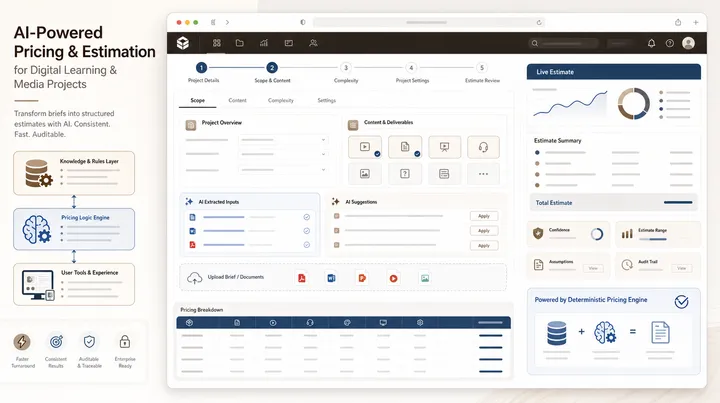Expand the top dropdown in Project Overview

[283, 140]
